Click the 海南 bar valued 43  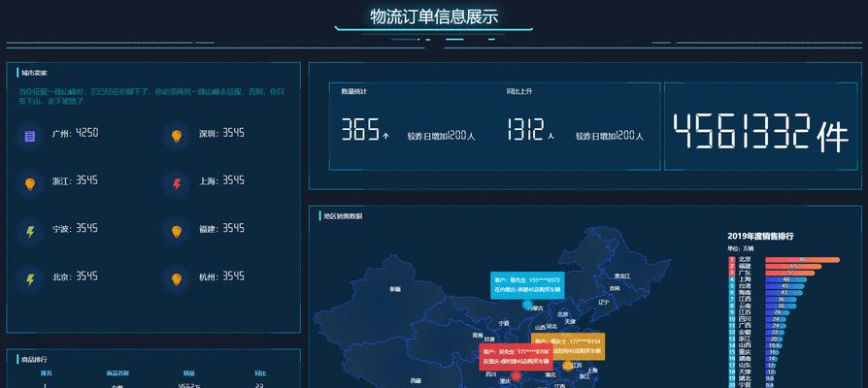pos(784,292)
